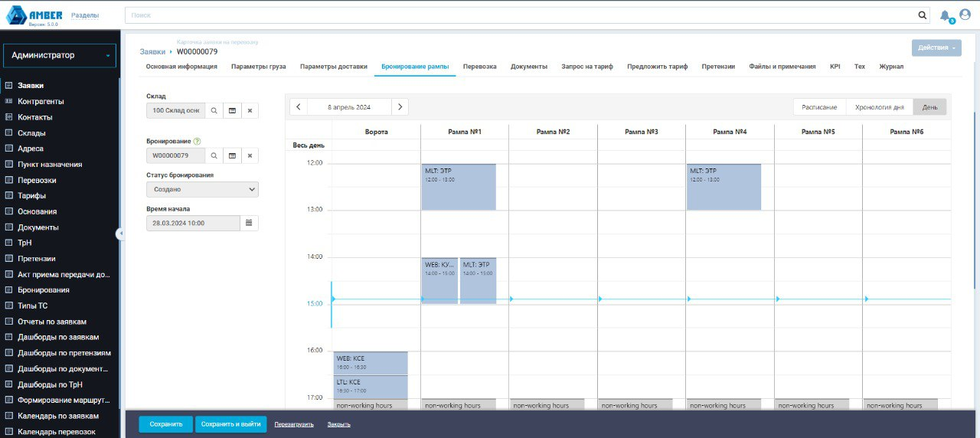Open the card icon next to Бронирование W00000079
The height and width of the screenshot is (438, 980).
pyautogui.click(x=232, y=155)
